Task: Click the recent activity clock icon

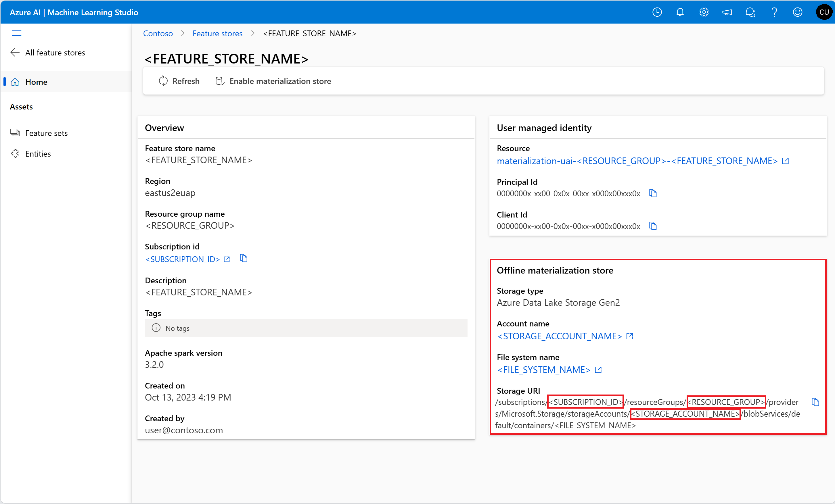Action: [657, 13]
